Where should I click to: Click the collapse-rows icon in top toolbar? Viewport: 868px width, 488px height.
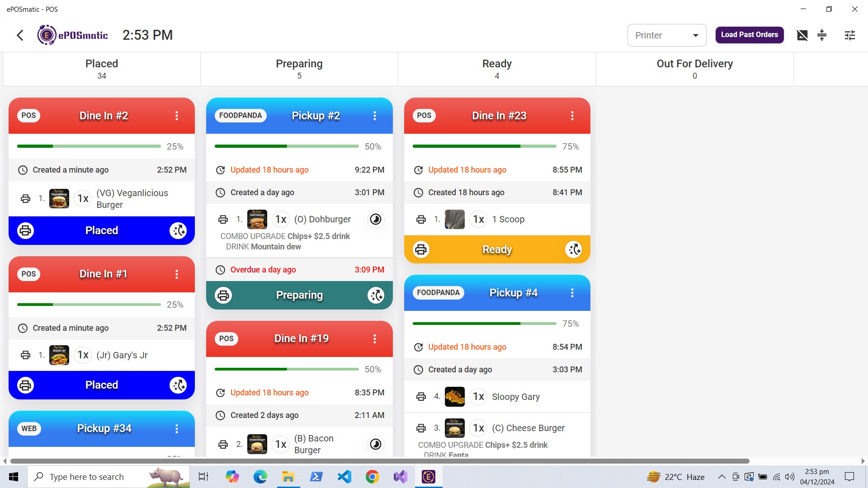[x=822, y=35]
